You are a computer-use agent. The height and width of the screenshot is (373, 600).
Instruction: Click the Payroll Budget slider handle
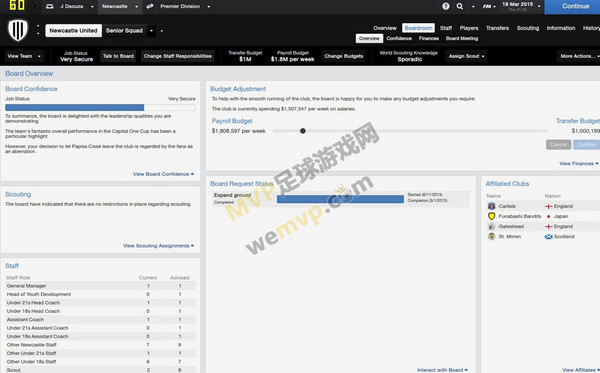[x=303, y=131]
